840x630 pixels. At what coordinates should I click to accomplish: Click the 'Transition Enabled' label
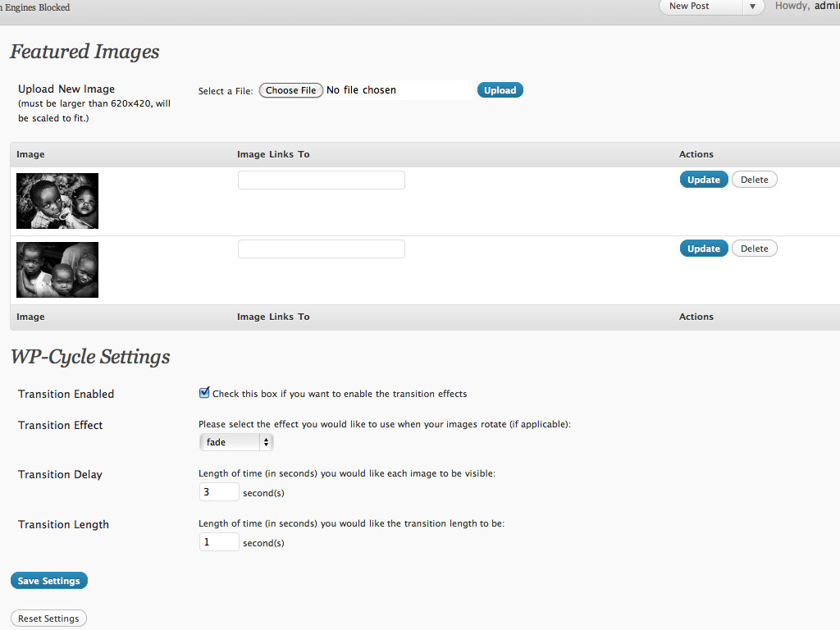[x=66, y=395]
